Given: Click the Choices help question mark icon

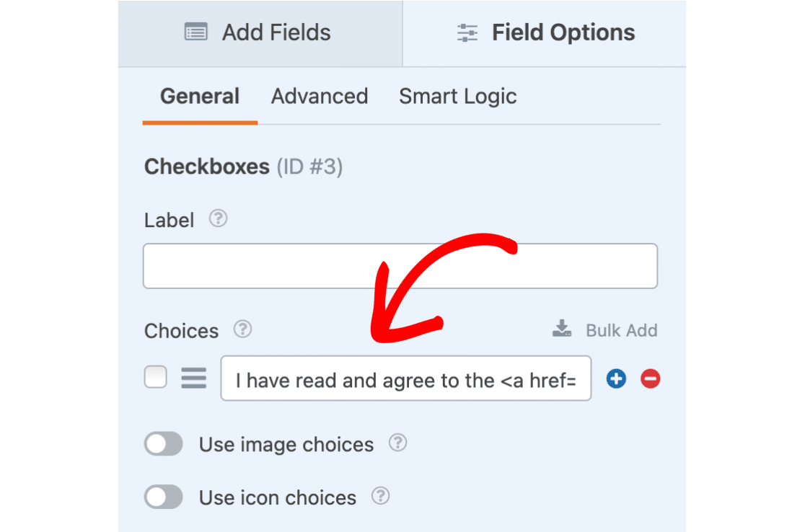Looking at the screenshot, I should 242,330.
